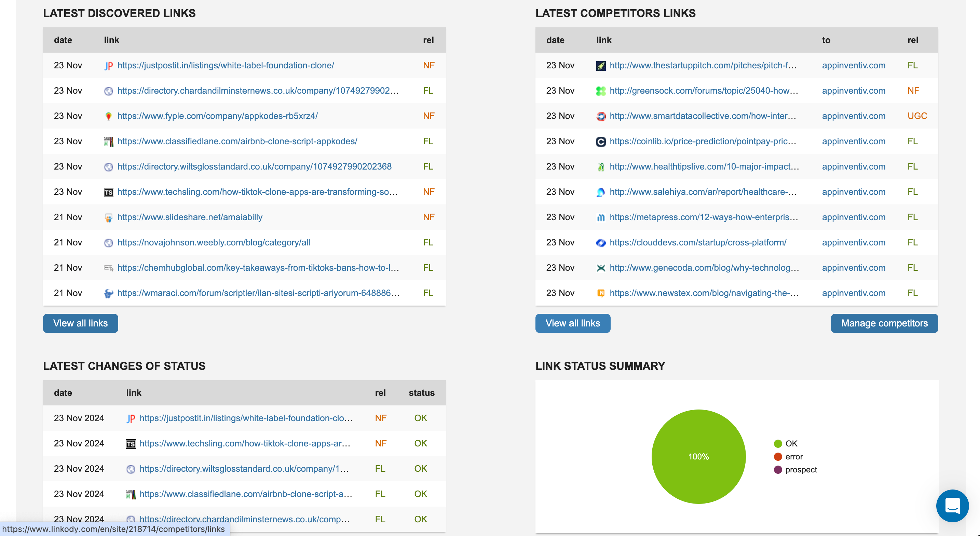Toggle the OK legend green dot
The image size is (980, 536).
(778, 444)
